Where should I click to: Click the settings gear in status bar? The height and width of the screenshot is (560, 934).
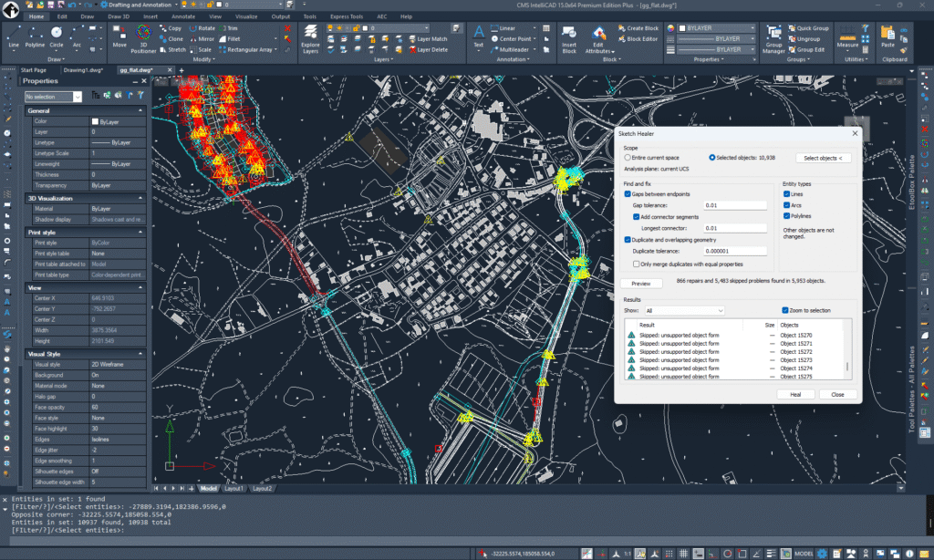click(822, 554)
